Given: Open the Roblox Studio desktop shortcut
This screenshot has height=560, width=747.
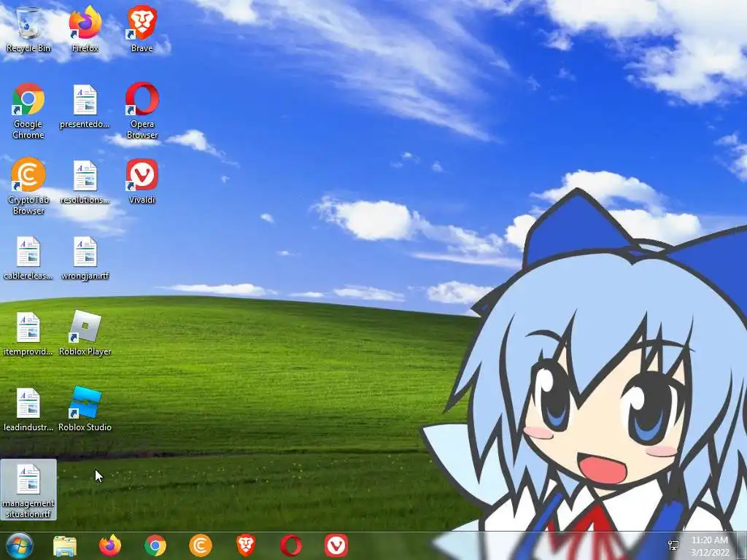Looking at the screenshot, I should [x=85, y=409].
